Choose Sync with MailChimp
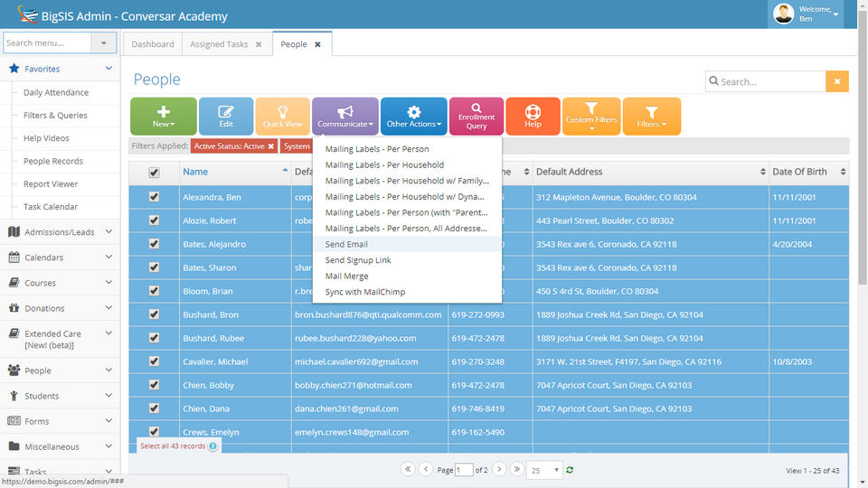Image resolution: width=868 pixels, height=488 pixels. pos(408,292)
